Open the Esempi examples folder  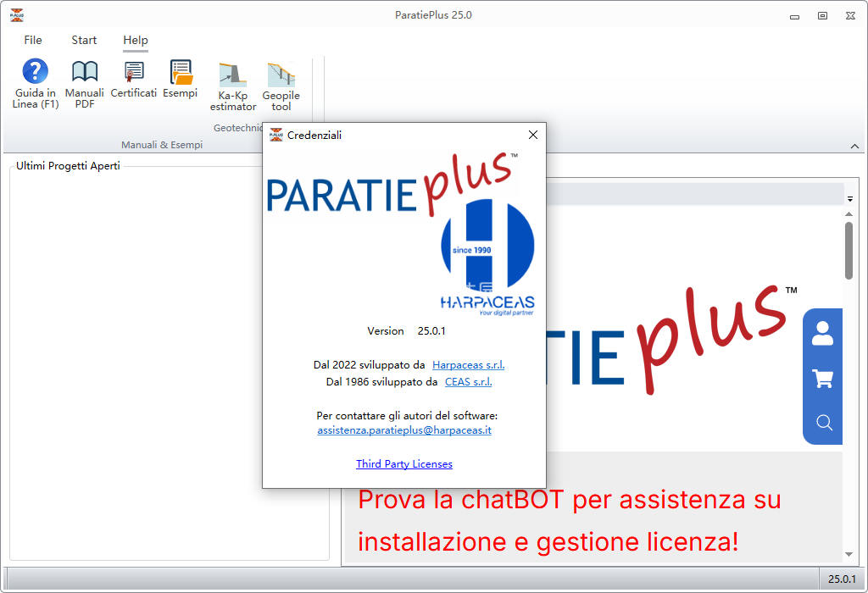coord(180,79)
